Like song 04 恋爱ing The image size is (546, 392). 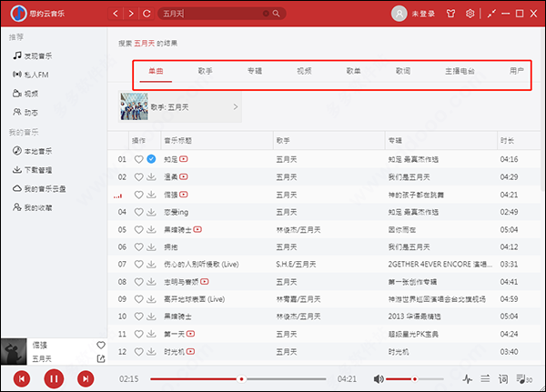click(x=139, y=212)
